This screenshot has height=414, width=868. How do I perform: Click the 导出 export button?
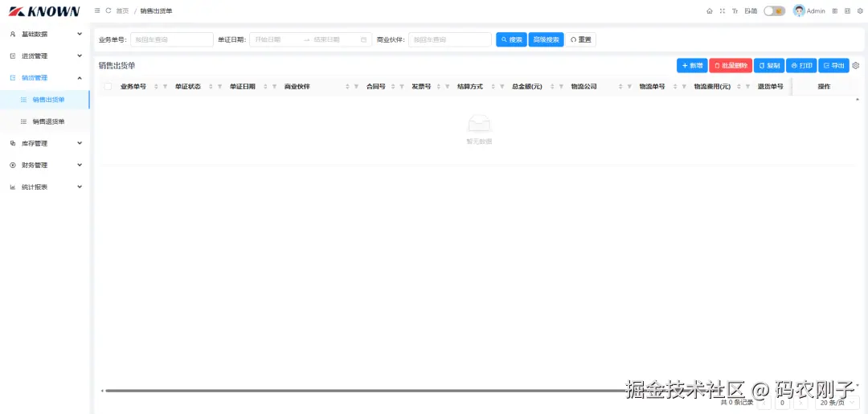(833, 65)
